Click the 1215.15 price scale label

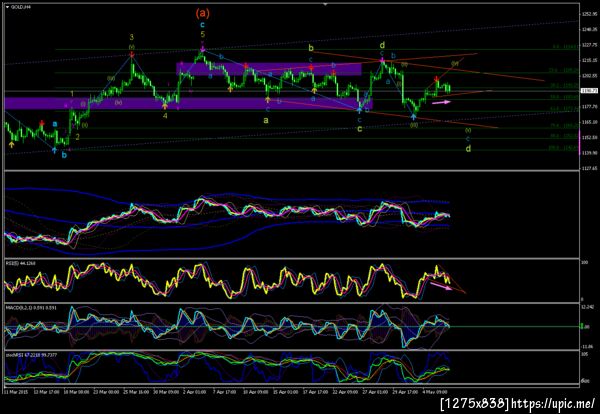pos(590,60)
